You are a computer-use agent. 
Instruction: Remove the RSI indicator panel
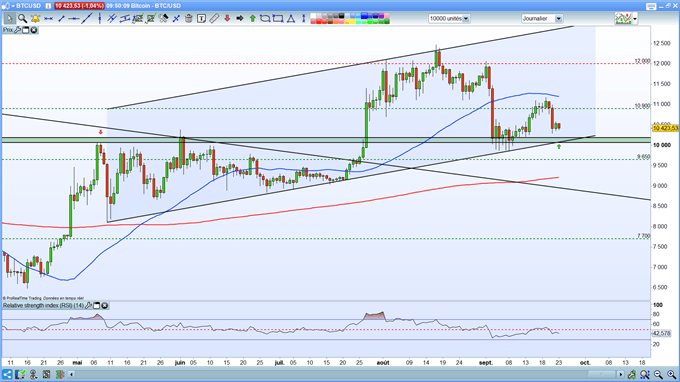pyautogui.click(x=105, y=306)
